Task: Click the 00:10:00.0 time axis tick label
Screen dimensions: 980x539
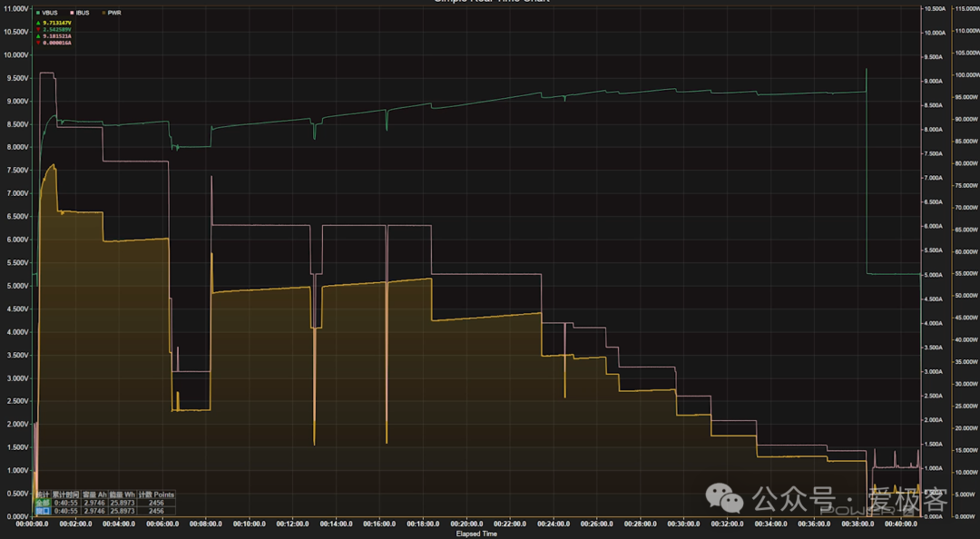Action: pos(250,524)
